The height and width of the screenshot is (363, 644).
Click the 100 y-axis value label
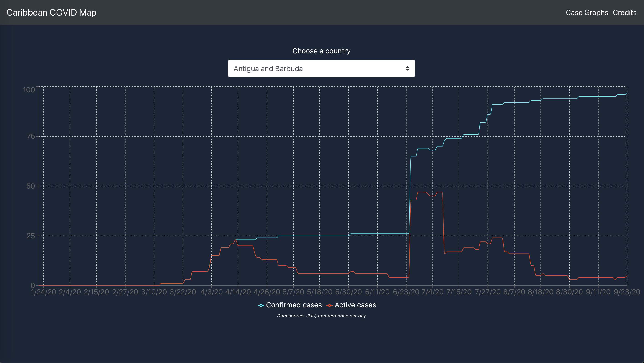tap(29, 90)
